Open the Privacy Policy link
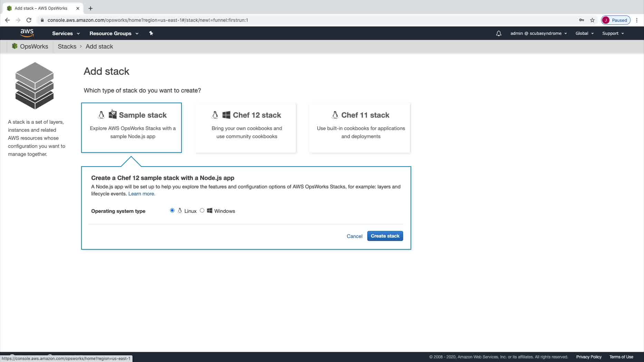Viewport: 644px width, 362px height. (588, 357)
